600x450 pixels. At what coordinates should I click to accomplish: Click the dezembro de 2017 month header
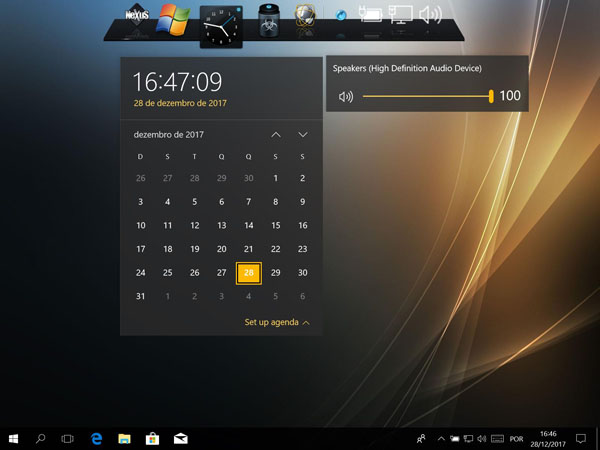pos(169,134)
